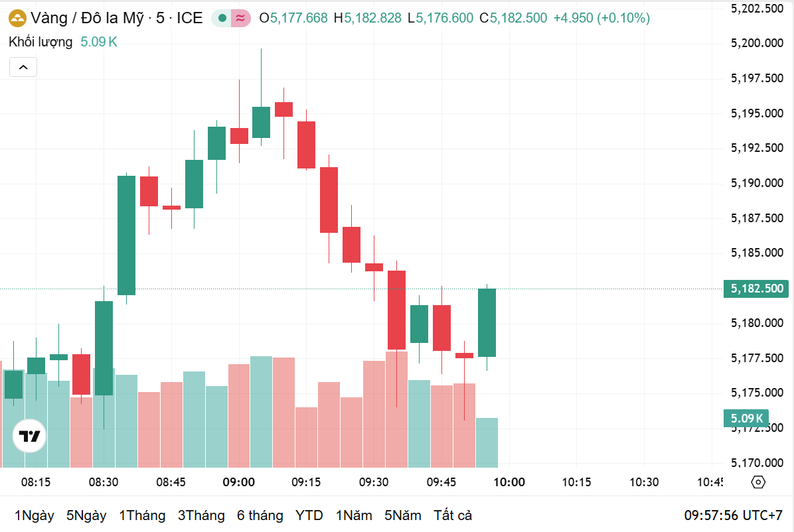Select the 5Ngày time range

86,515
